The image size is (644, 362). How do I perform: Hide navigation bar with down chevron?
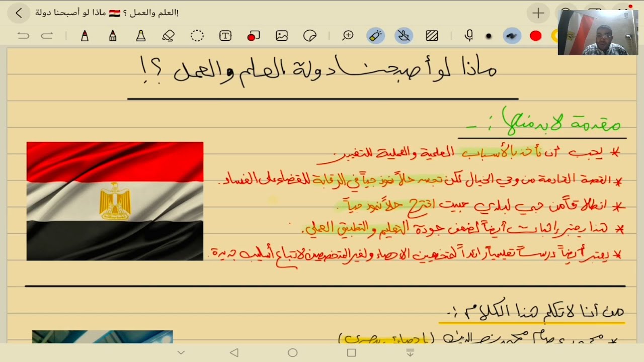181,352
